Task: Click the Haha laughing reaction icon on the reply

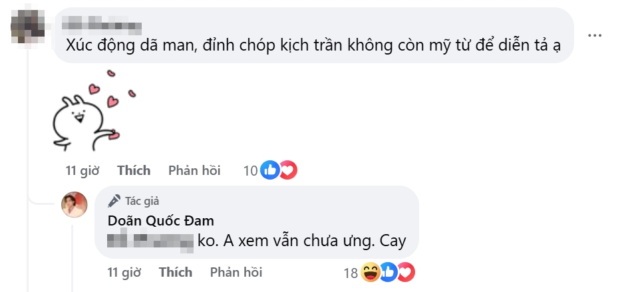Action: pos(371,271)
